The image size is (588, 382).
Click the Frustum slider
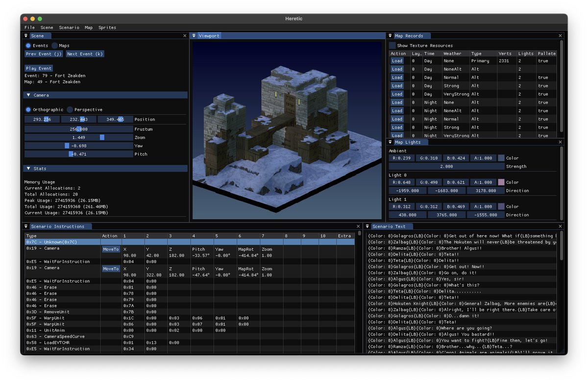(79, 129)
